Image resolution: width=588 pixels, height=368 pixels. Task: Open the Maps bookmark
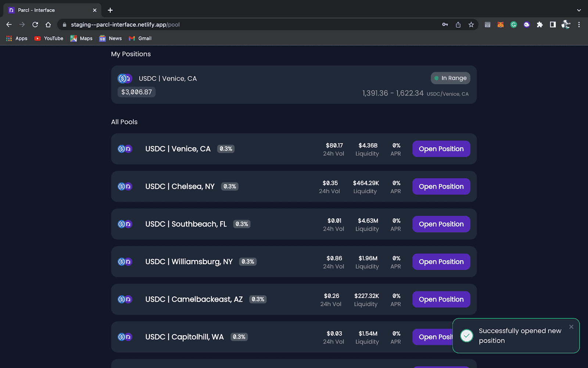click(x=82, y=38)
